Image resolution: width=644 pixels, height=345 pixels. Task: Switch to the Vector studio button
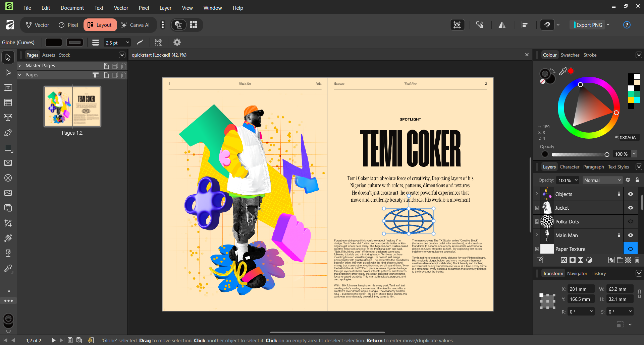pyautogui.click(x=38, y=25)
